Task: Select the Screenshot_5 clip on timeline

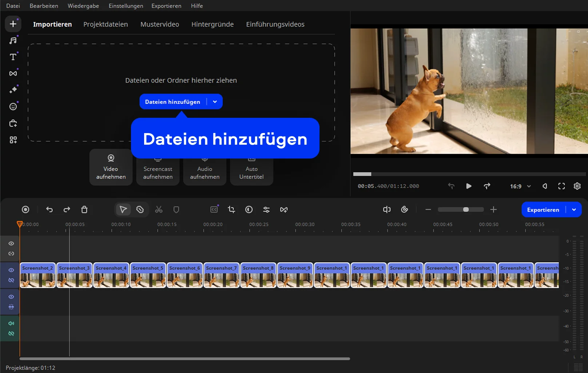Action: (148, 276)
